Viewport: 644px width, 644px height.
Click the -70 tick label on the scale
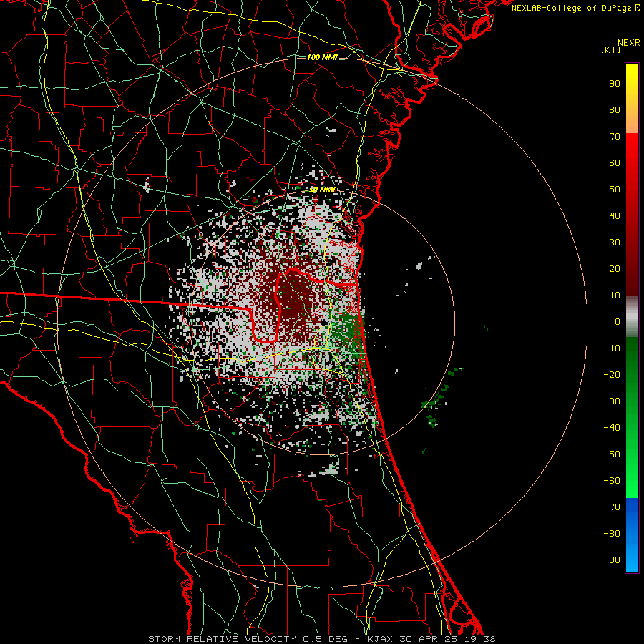pos(612,507)
